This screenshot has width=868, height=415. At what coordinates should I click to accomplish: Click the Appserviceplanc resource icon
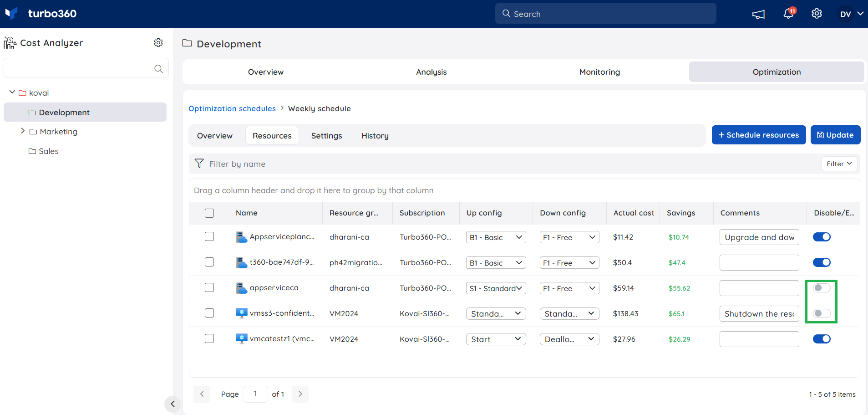[242, 237]
